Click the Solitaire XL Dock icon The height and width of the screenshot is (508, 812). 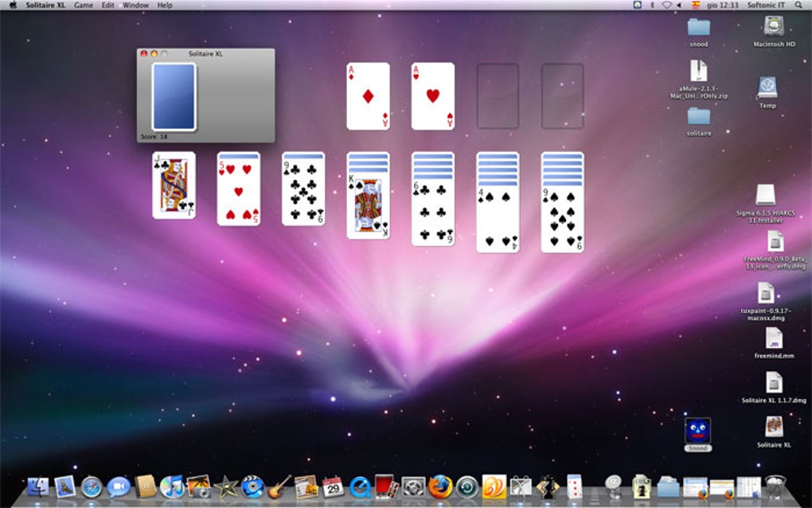[574, 487]
